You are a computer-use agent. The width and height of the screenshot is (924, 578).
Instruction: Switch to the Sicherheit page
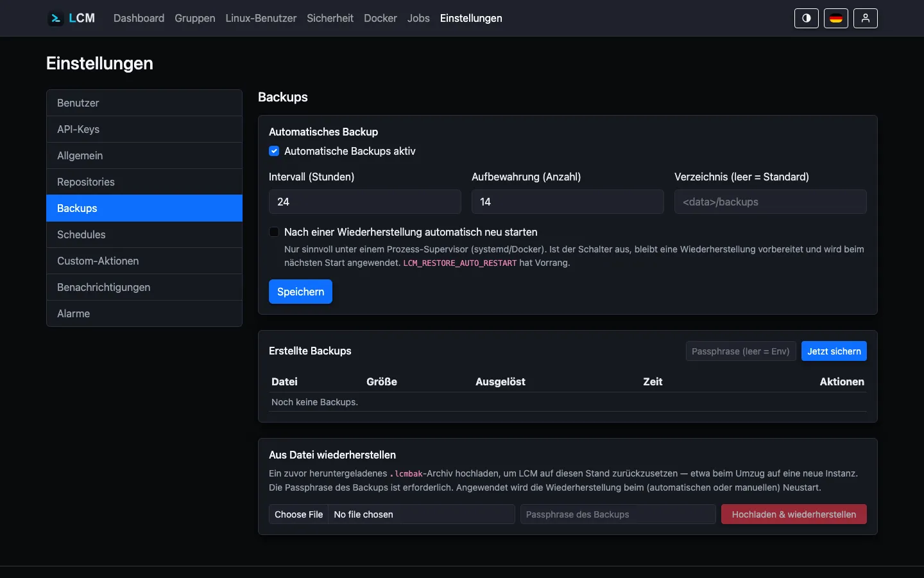click(330, 18)
